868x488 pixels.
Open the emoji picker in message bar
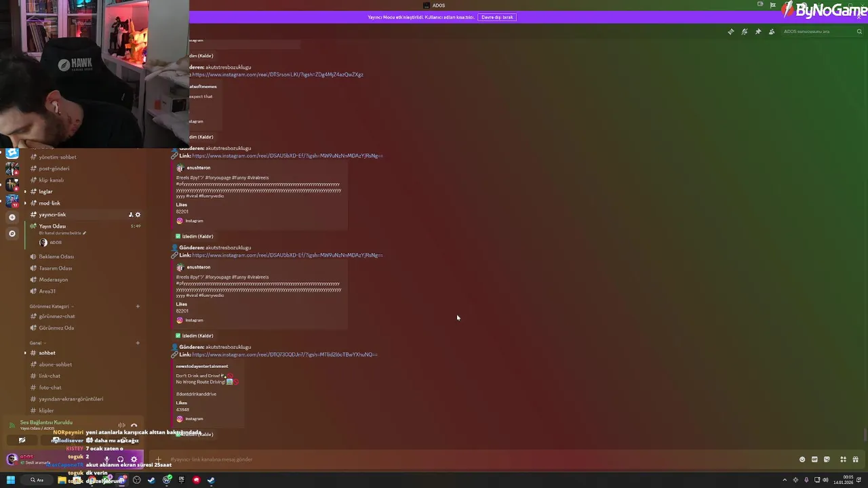point(802,460)
